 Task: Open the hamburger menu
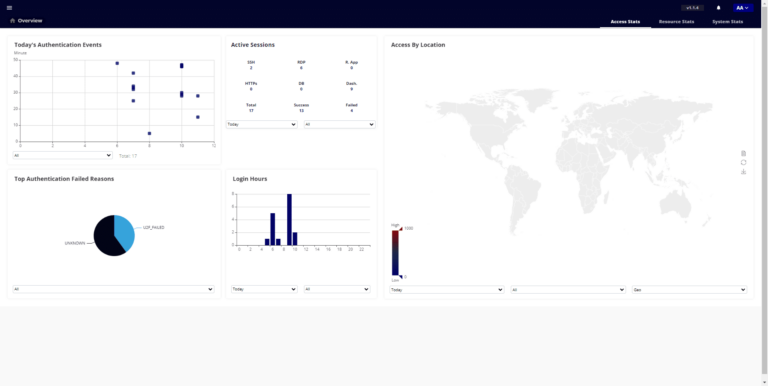pos(9,8)
